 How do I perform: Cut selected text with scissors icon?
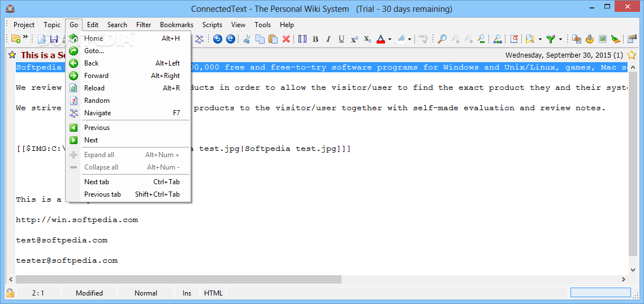click(247, 39)
